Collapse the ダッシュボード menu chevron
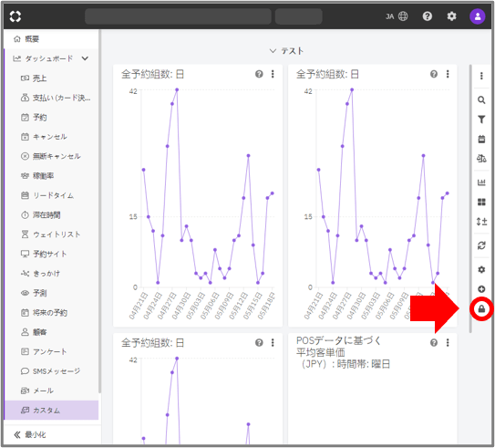This screenshot has width=495, height=448. 85,58
